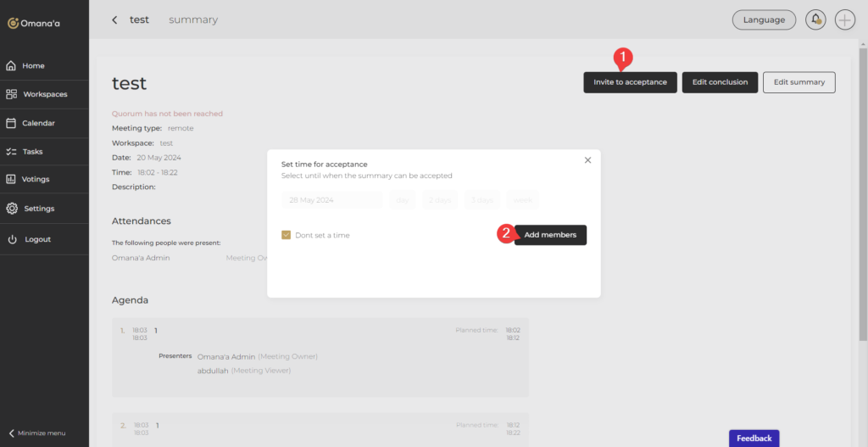Click the Add members button

click(x=550, y=235)
